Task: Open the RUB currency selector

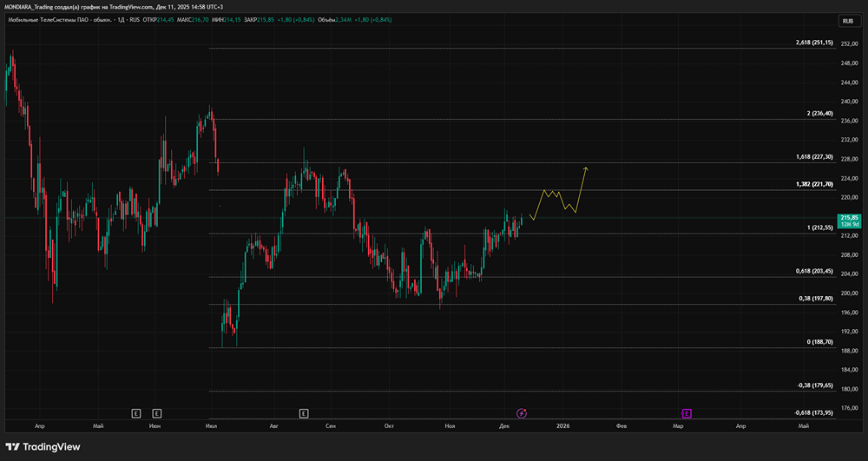Action: (x=847, y=21)
